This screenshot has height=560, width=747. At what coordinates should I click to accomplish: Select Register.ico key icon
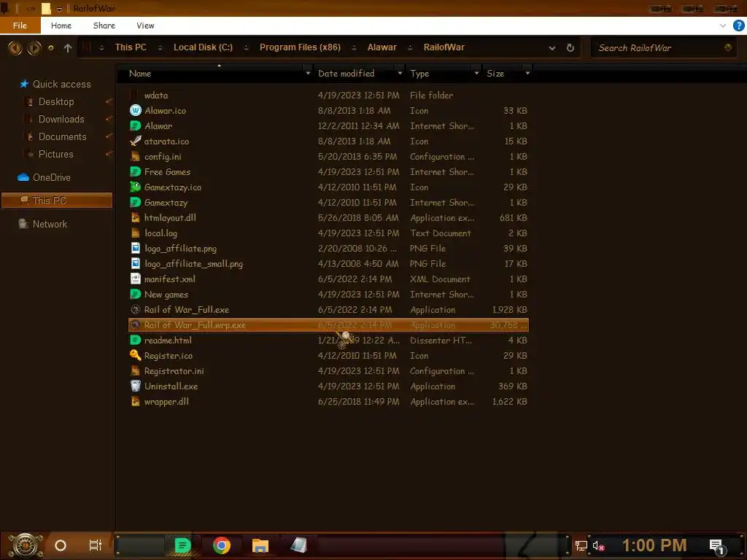[135, 355]
